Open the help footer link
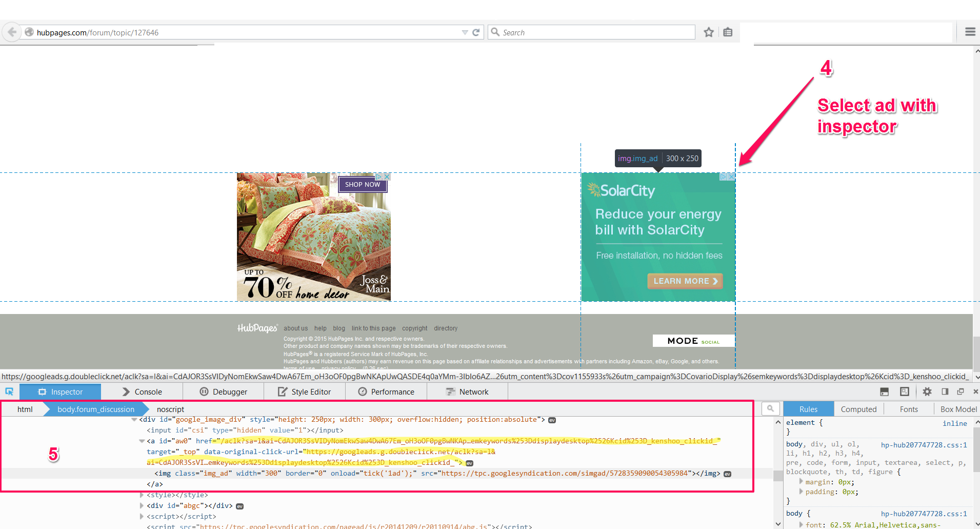 320,328
